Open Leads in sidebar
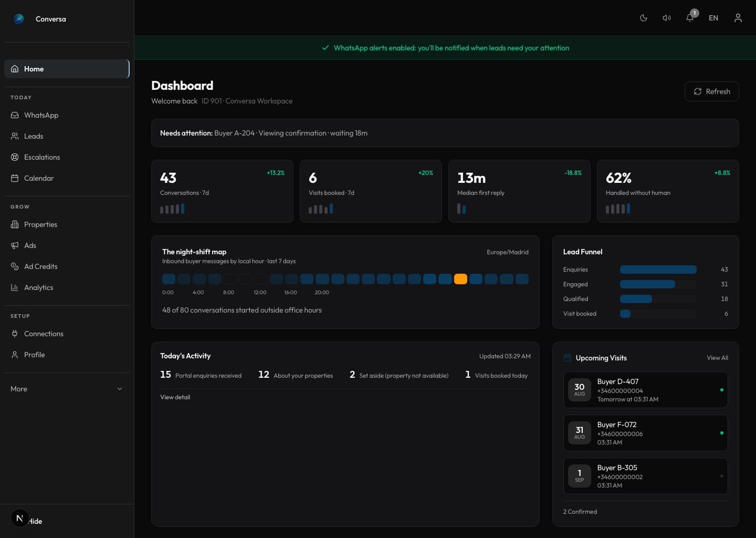The image size is (756, 538). (x=67, y=136)
